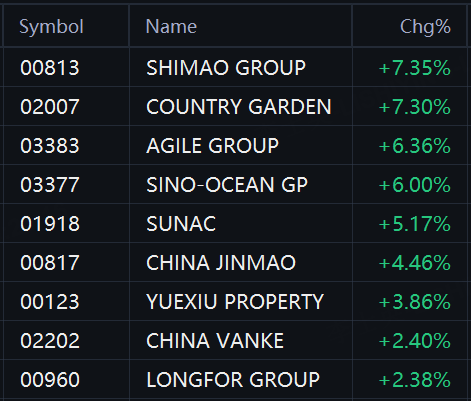Open stock symbol 02007
This screenshot has height=401, width=471.
(x=50, y=107)
